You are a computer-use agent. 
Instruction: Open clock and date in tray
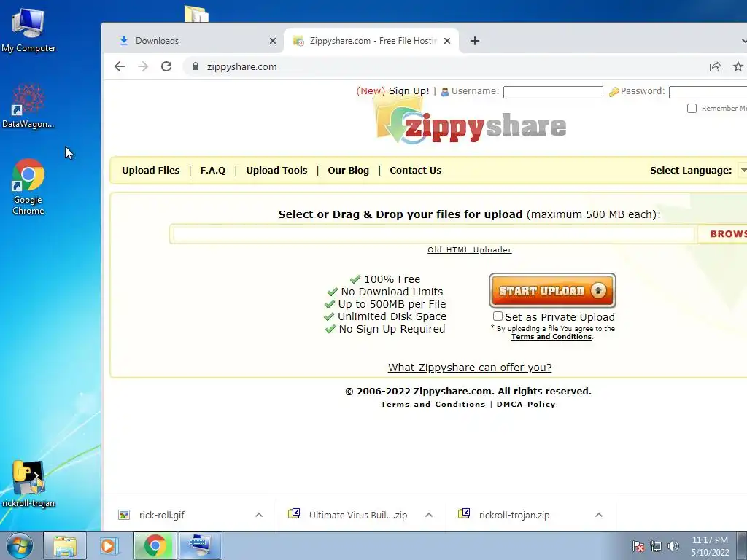pyautogui.click(x=710, y=546)
